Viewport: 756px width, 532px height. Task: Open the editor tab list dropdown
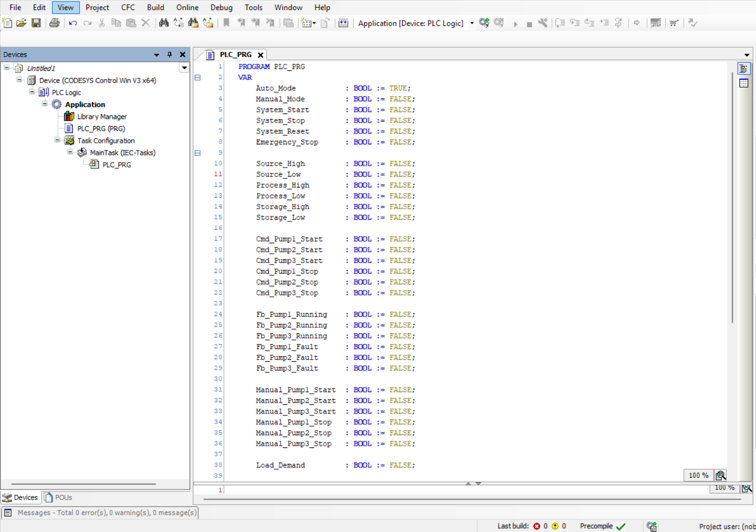click(747, 55)
